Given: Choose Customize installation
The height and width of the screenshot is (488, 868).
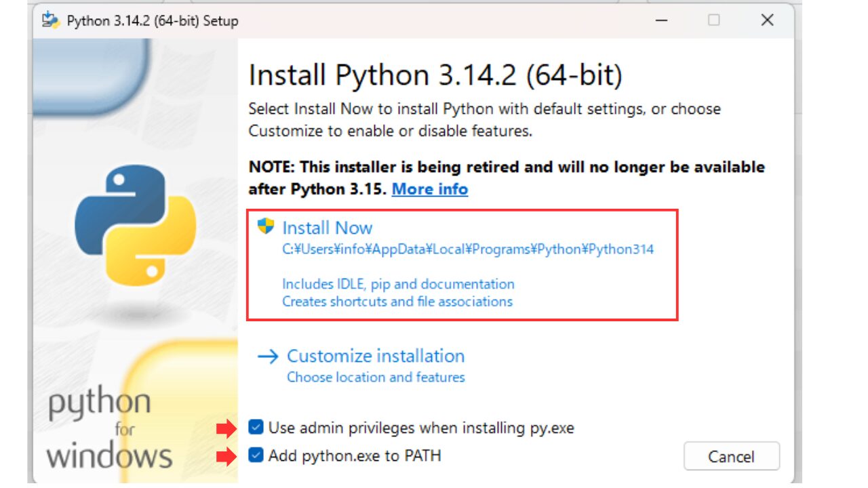Looking at the screenshot, I should coord(376,356).
